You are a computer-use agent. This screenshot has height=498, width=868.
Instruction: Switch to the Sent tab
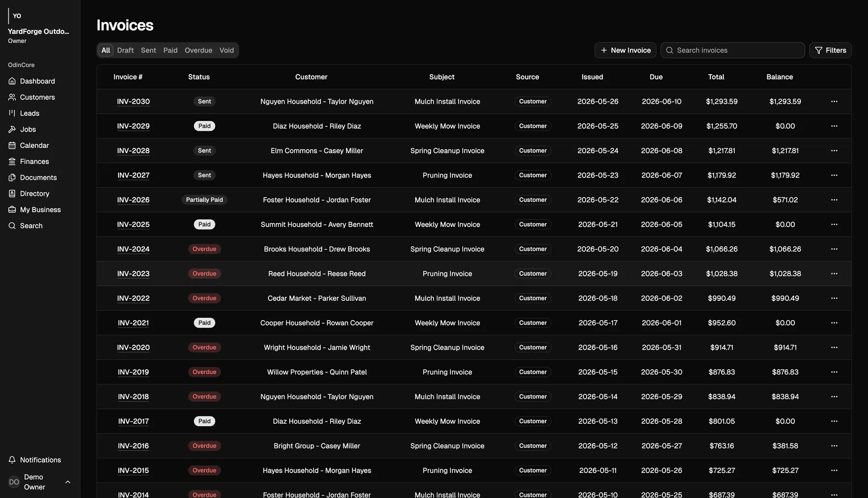point(149,50)
